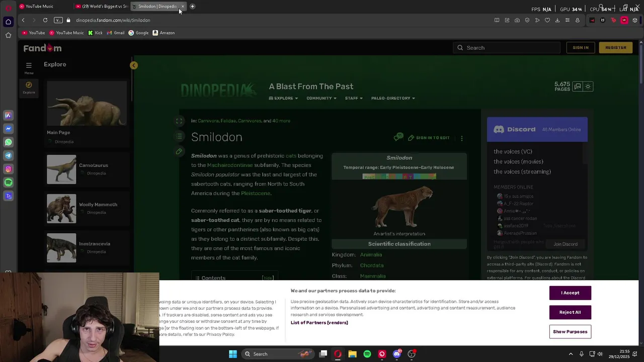644x362 pixels.
Task: Switch to World's Biggest vs Sm YouTube tab
Action: click(x=102, y=7)
